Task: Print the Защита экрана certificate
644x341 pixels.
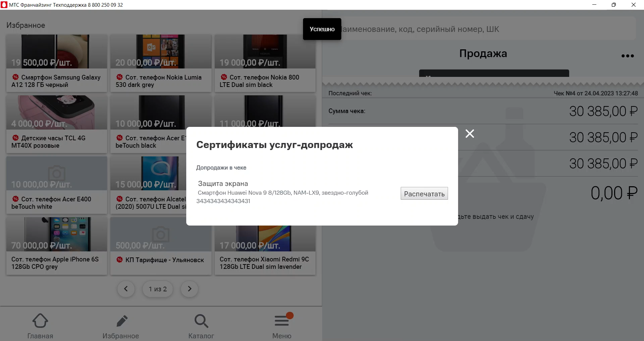Action: click(424, 194)
